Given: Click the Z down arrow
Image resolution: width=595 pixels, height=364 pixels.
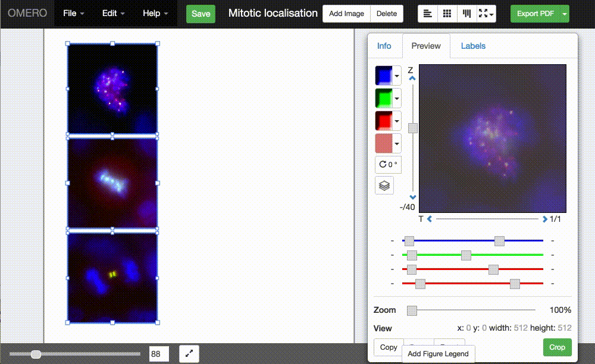Looking at the screenshot, I should pos(413,197).
